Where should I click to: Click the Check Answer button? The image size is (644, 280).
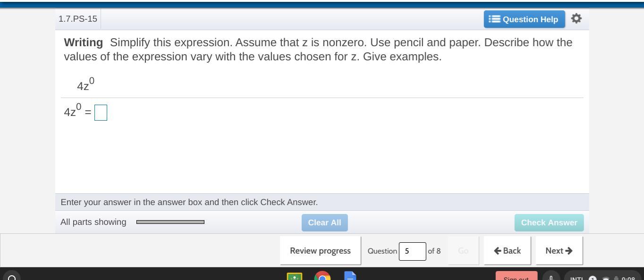coord(549,222)
